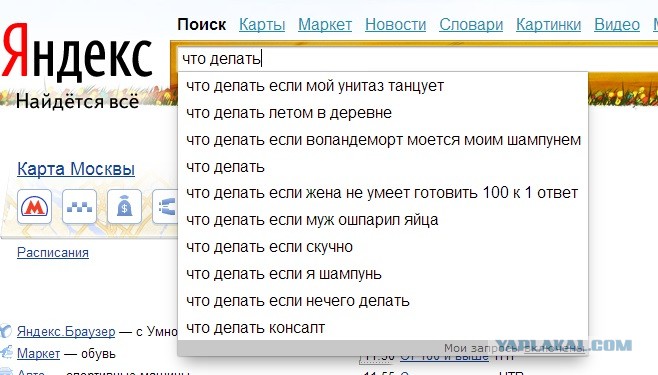Click "Мои запросы включены" in suggestion footer
658x375 pixels.
[514, 348]
